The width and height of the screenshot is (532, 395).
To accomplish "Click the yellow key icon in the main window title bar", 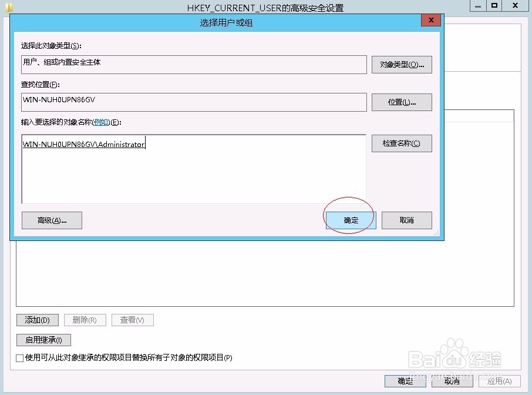I will point(8,7).
